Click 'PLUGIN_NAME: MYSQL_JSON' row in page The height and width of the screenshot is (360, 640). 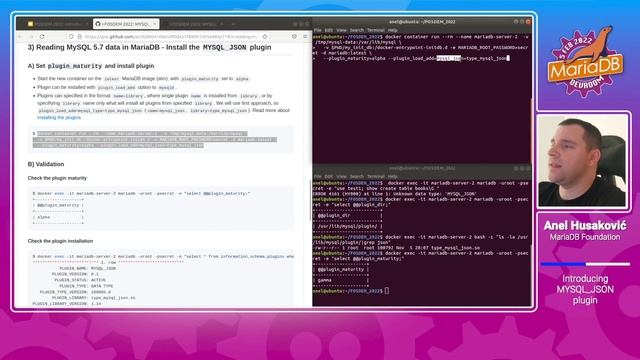pyautogui.click(x=87, y=268)
